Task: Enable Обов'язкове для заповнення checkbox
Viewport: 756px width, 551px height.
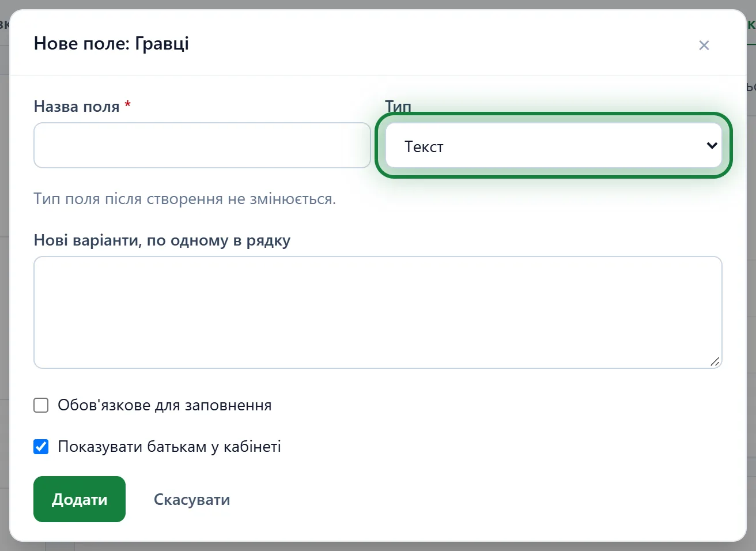Action: pyautogui.click(x=41, y=405)
